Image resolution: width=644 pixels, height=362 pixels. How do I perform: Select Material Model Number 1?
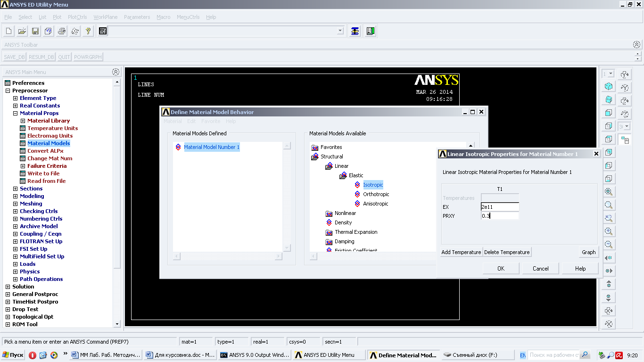tap(212, 147)
